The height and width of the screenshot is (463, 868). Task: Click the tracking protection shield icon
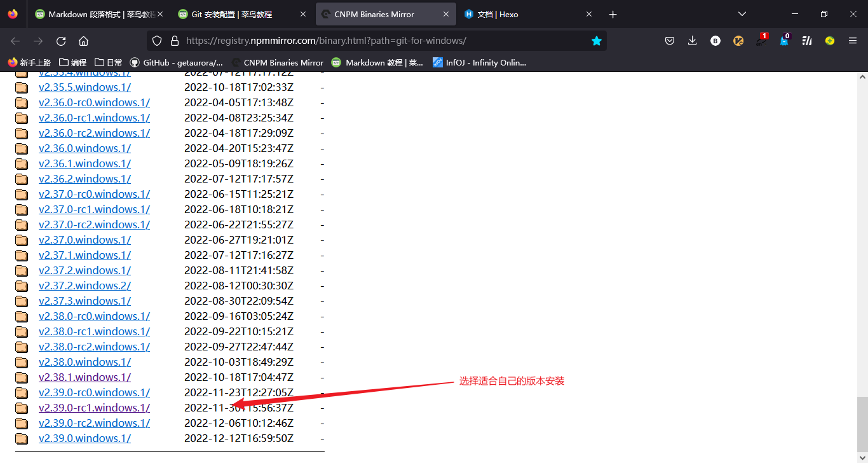pos(157,41)
